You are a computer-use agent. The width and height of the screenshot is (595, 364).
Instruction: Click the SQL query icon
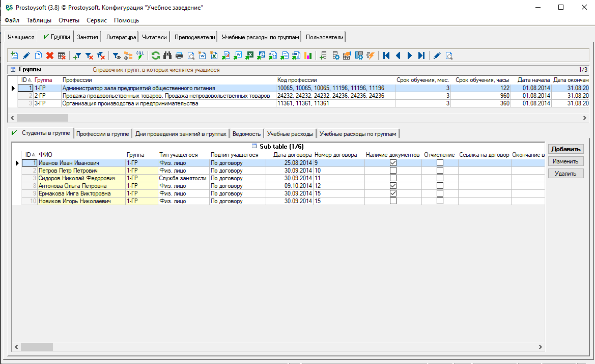(140, 56)
